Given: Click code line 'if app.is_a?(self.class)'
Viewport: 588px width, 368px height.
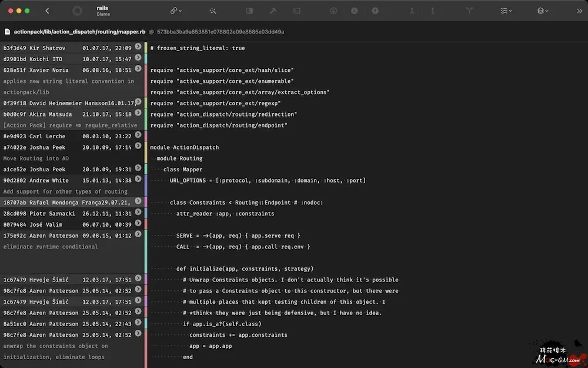Looking at the screenshot, I should [222, 324].
